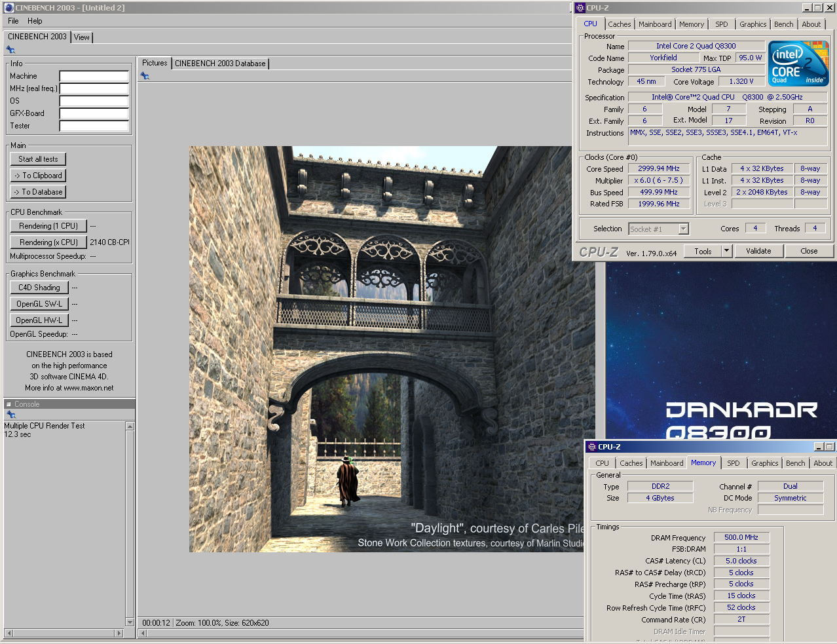Click the DDR2 memory type value
Viewport: 837px width, 644px height.
pos(660,486)
